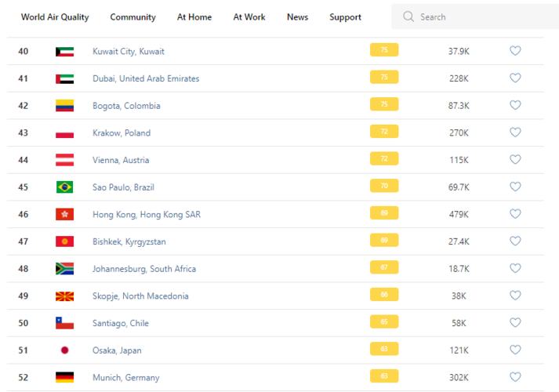Click the South Africa flag icon

click(64, 269)
